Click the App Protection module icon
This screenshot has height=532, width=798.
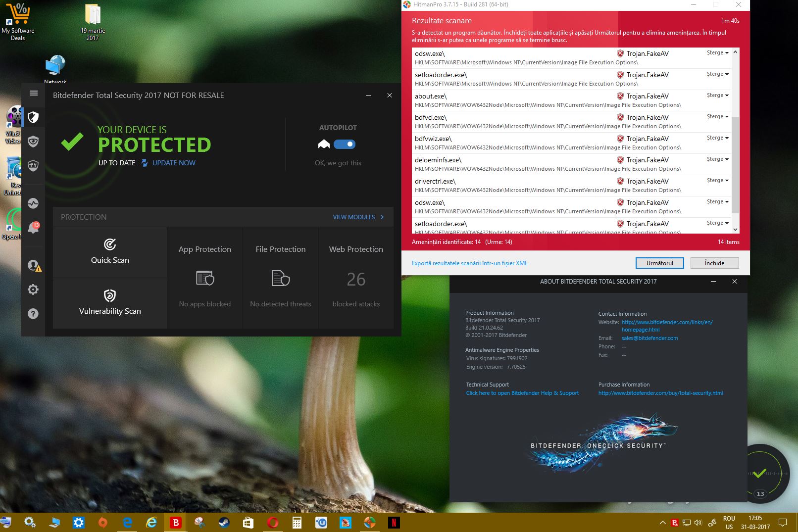pos(205,278)
